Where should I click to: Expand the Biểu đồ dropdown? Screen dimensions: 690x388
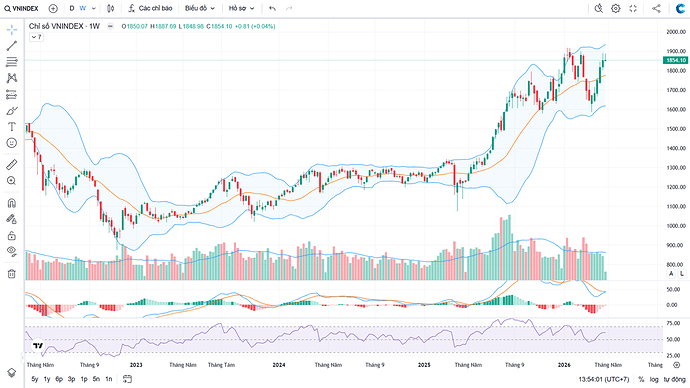(x=200, y=8)
